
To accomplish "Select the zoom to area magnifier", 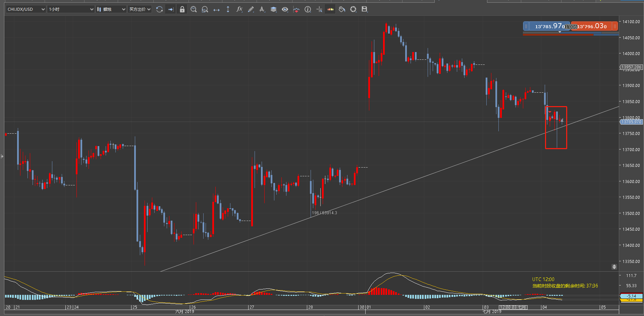I will 205,9.
